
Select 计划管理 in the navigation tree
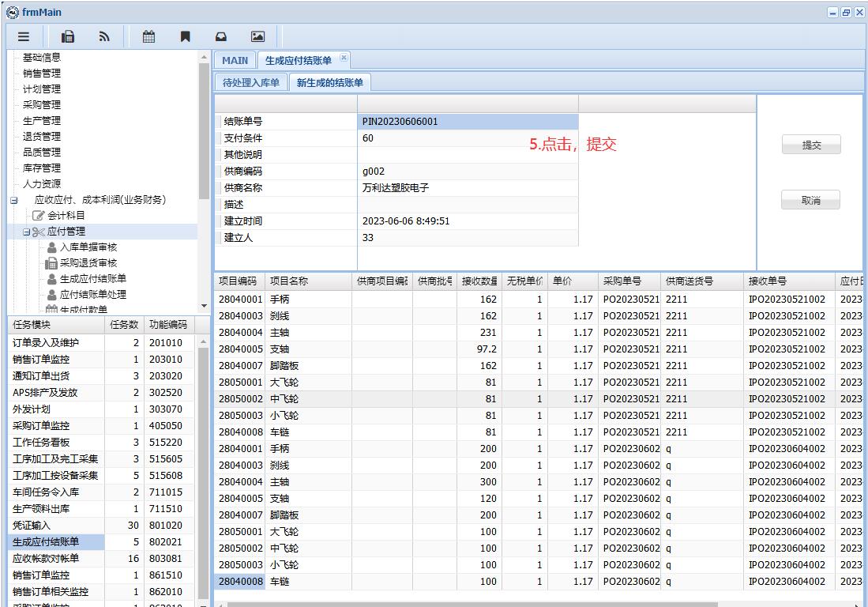click(x=42, y=89)
